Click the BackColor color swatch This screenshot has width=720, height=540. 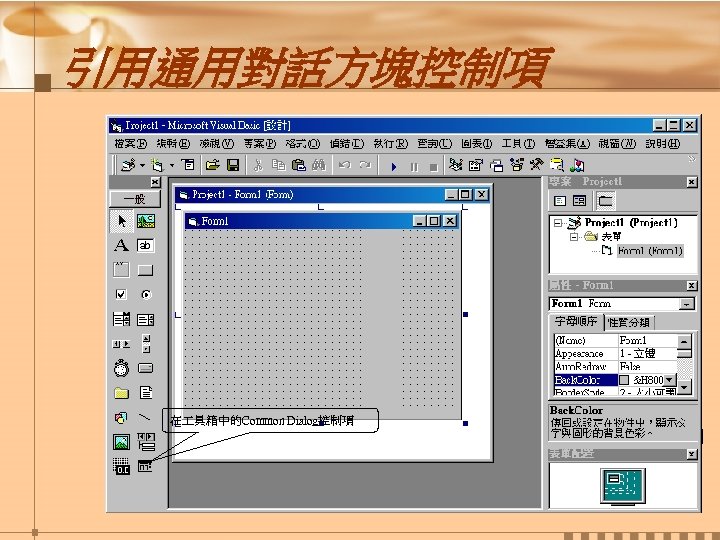pos(624,380)
